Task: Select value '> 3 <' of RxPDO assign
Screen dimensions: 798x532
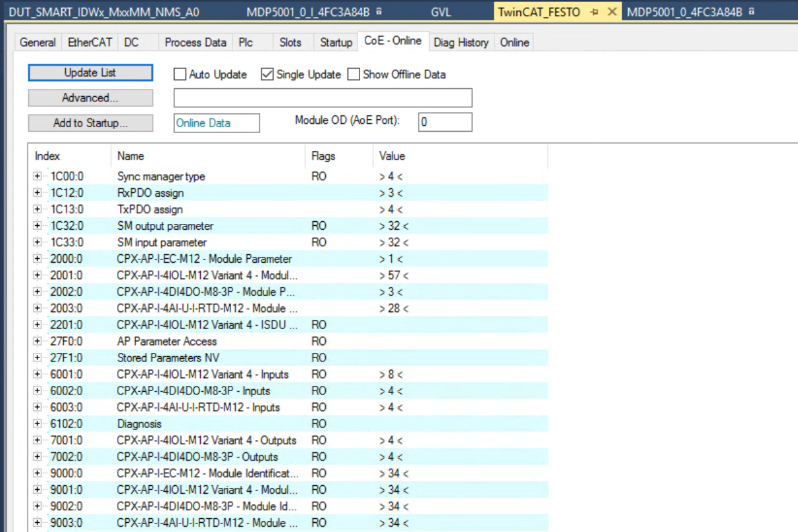Action: coord(391,193)
